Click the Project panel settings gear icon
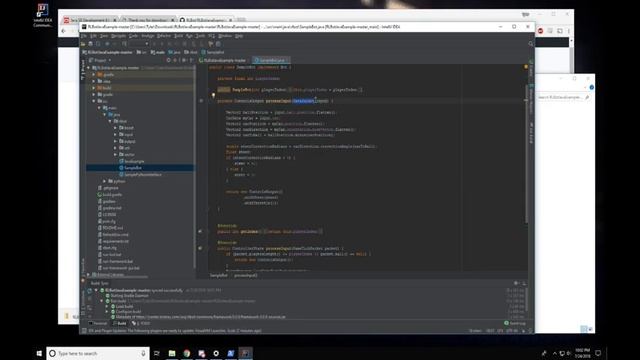This screenshot has width=640, height=360. point(184,60)
